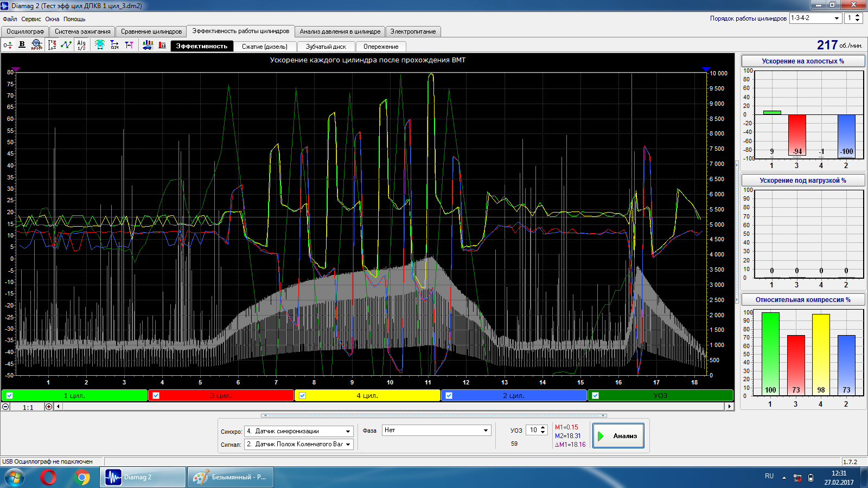Click inside the УОЗ value field
Viewport: 868px width, 488px height.
point(533,430)
